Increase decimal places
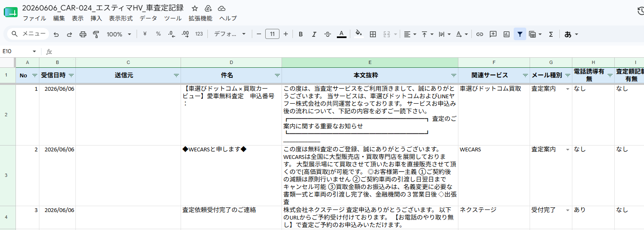Viewport: 644px width, 230px height. [185, 34]
